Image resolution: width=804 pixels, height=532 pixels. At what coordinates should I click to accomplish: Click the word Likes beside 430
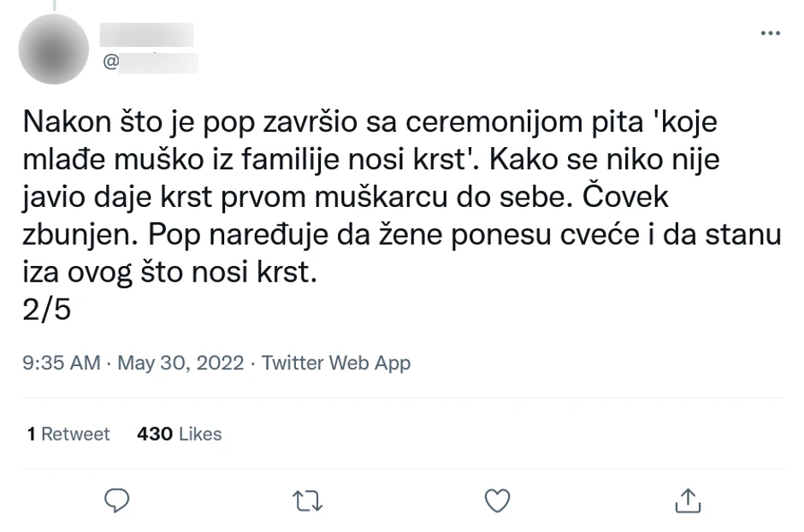200,434
